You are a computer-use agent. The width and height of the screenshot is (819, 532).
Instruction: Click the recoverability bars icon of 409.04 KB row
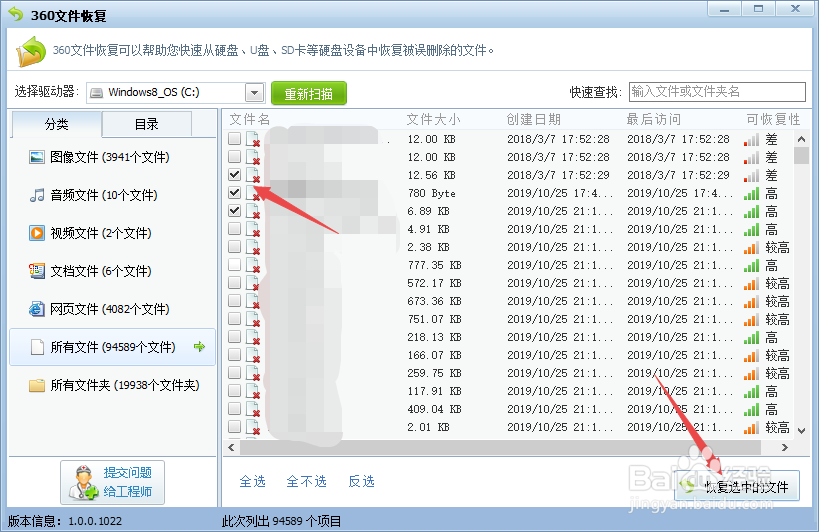[x=751, y=409]
